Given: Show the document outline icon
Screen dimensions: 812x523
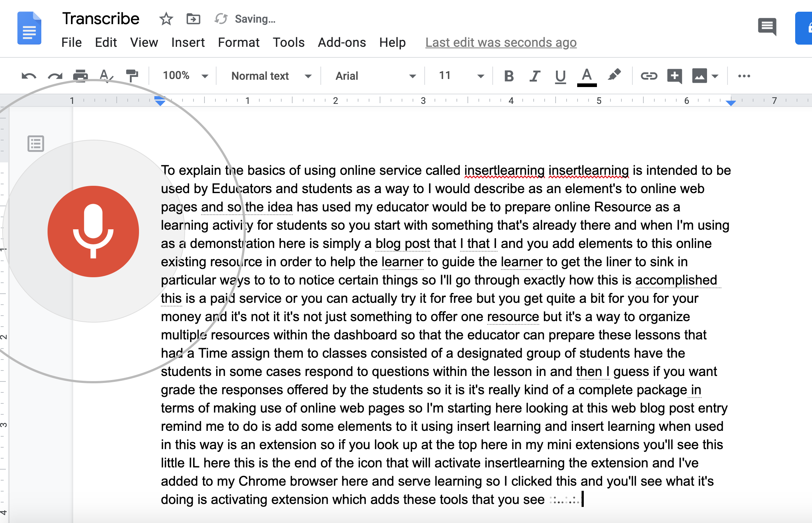Looking at the screenshot, I should point(35,143).
